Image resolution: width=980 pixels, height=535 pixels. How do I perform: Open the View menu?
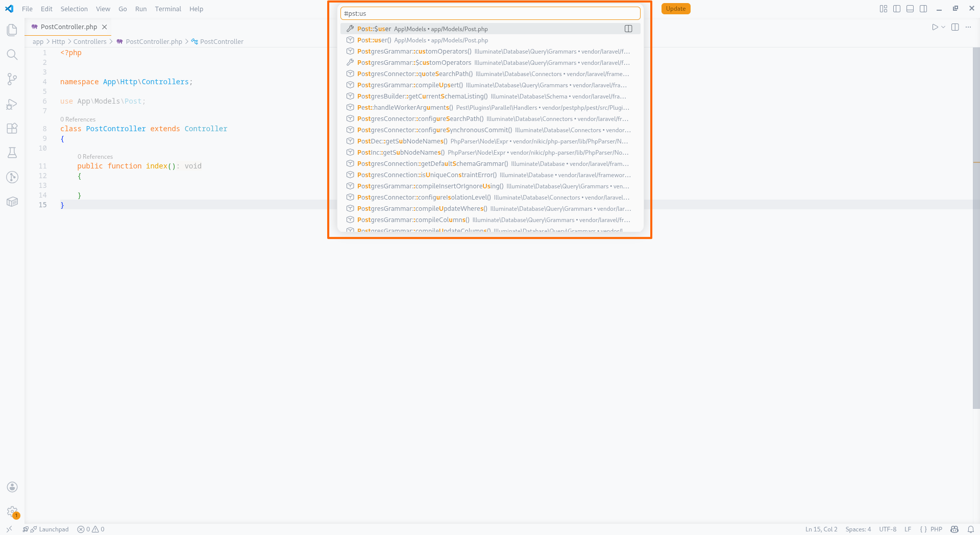click(103, 9)
